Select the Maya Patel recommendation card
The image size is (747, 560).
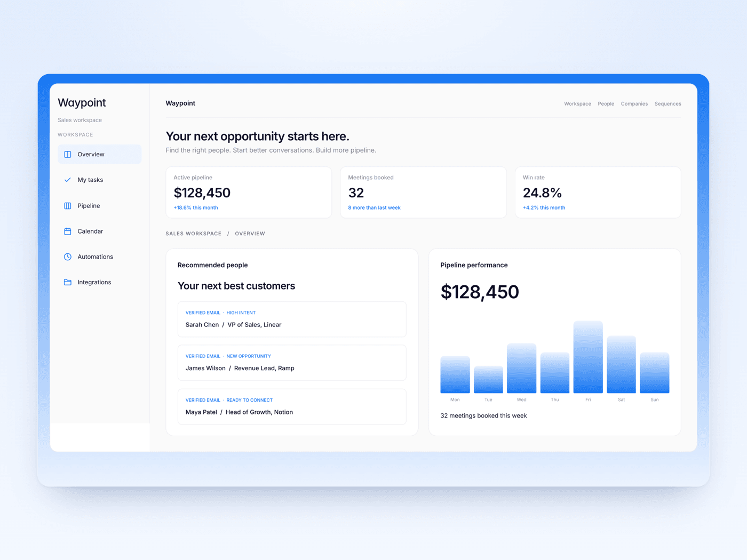(292, 407)
